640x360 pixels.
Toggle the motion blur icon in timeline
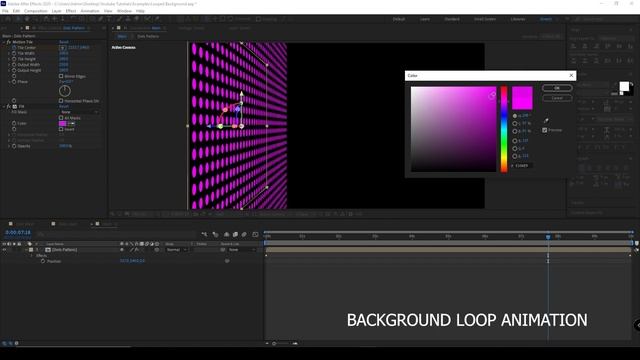coord(244,234)
